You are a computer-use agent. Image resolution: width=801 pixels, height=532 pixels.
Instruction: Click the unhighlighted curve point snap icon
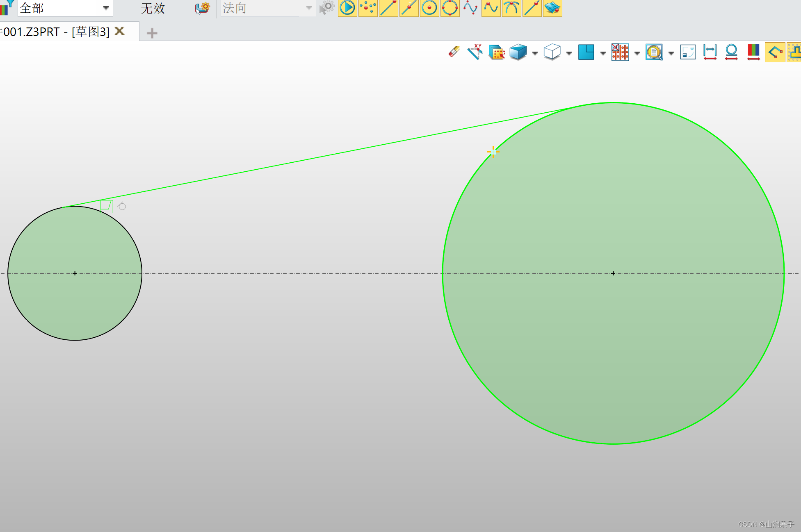point(470,8)
